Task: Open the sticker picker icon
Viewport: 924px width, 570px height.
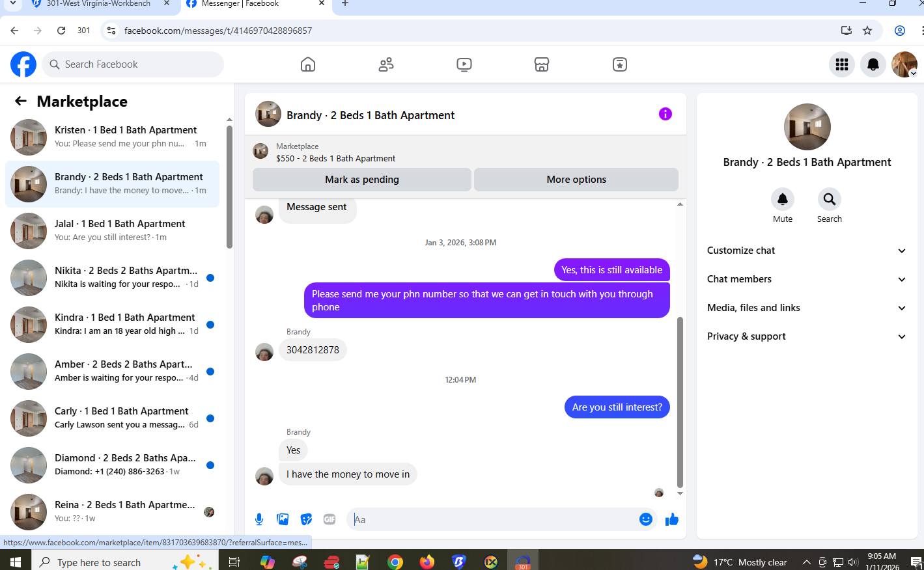Action: pyautogui.click(x=306, y=519)
